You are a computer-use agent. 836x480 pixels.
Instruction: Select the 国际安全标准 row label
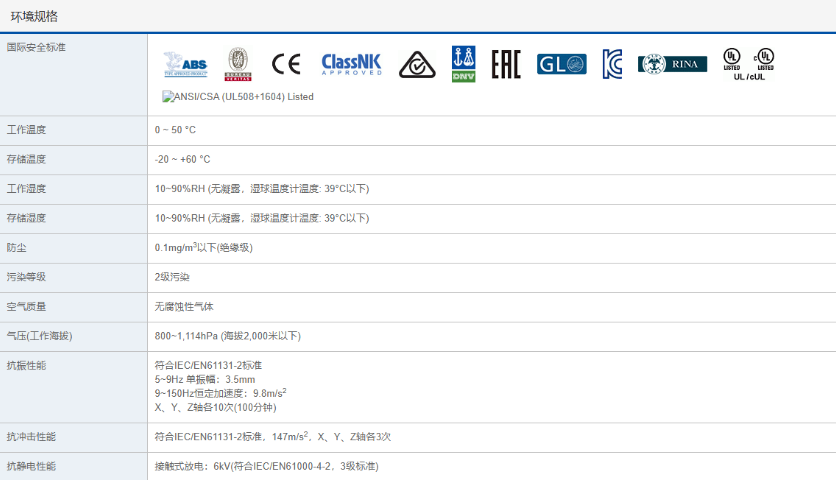click(36, 47)
